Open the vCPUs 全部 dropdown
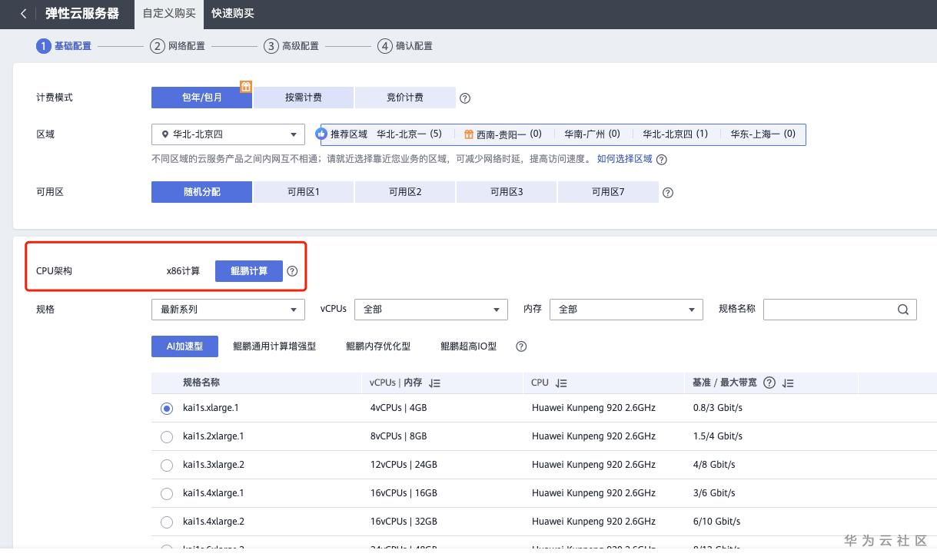Viewport: 937px width, 560px height. point(431,310)
